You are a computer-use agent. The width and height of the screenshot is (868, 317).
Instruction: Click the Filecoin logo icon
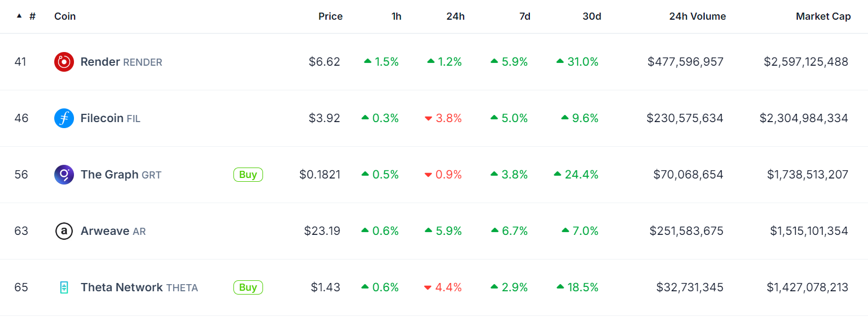click(x=64, y=118)
